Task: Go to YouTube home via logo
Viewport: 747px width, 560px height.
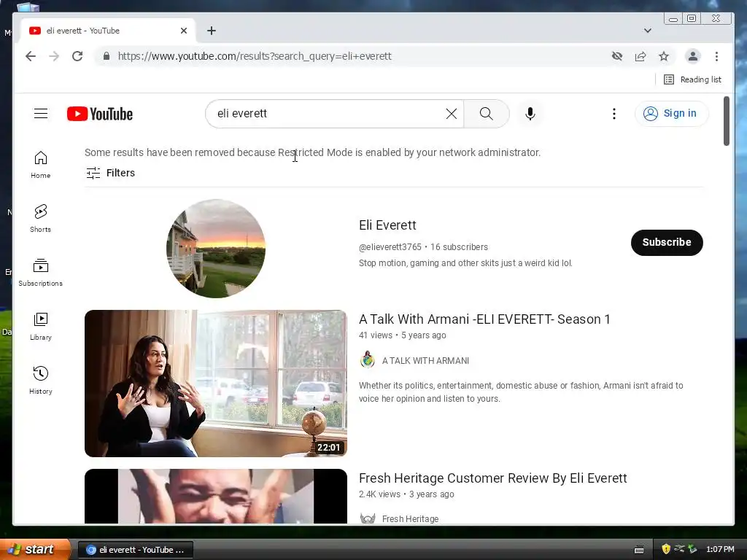Action: [x=100, y=114]
